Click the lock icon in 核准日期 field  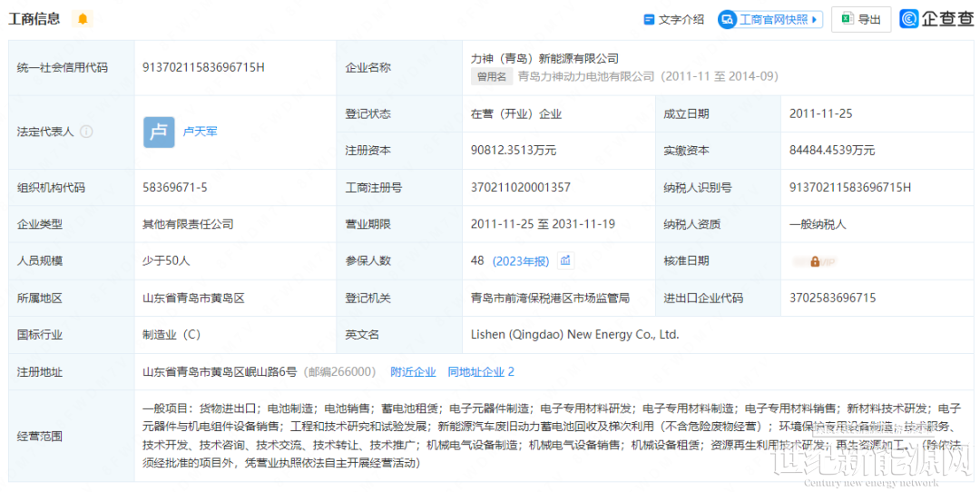[815, 261]
